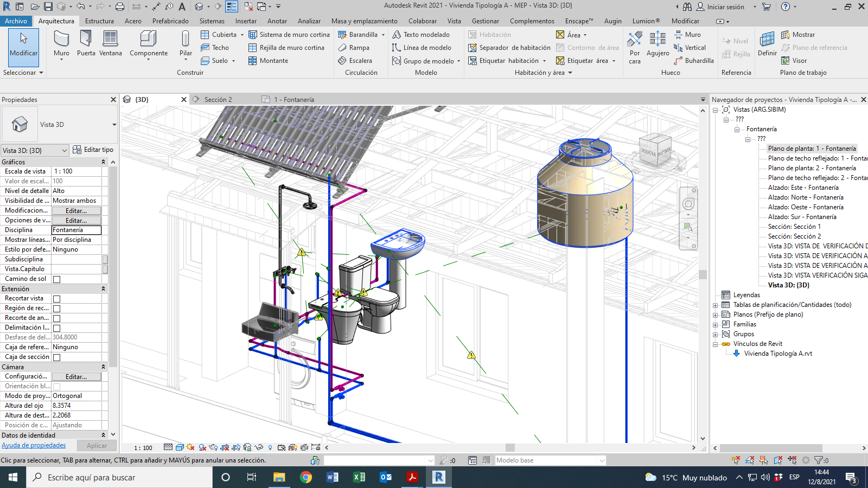Open Excel from the taskbar
Image resolution: width=868 pixels, height=488 pixels.
[x=359, y=477]
